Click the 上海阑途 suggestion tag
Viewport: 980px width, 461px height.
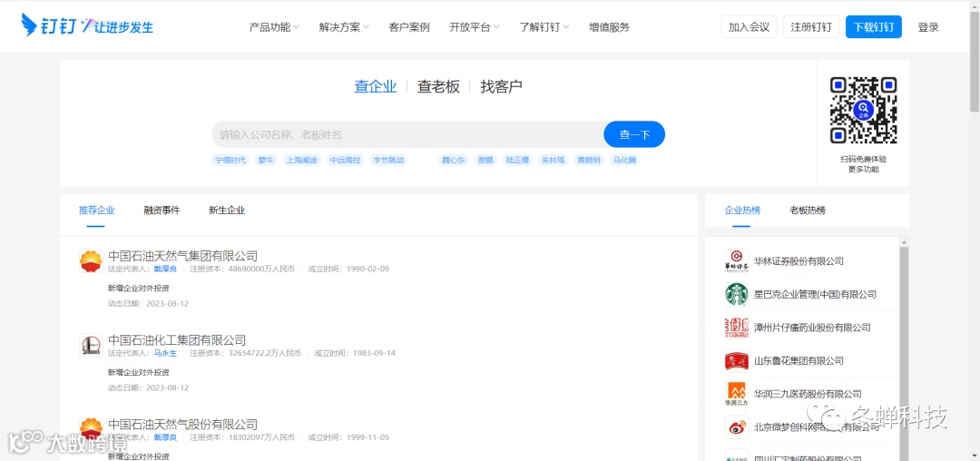(302, 160)
